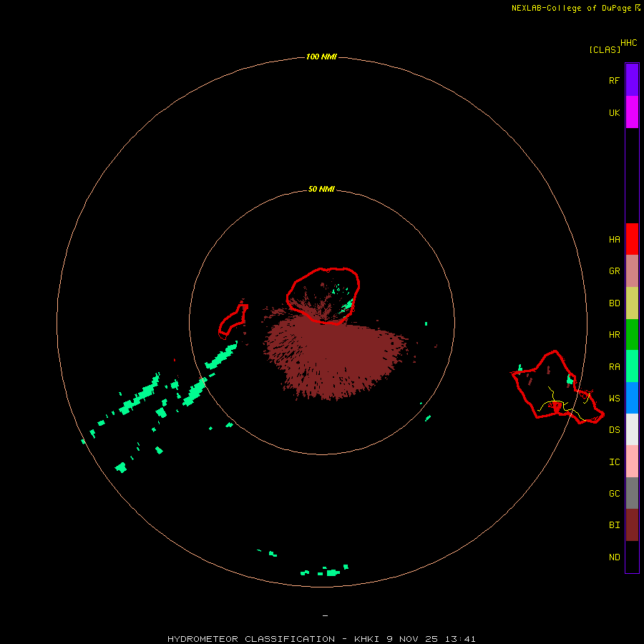
Task: Click the HA legend label
Action: click(614, 240)
